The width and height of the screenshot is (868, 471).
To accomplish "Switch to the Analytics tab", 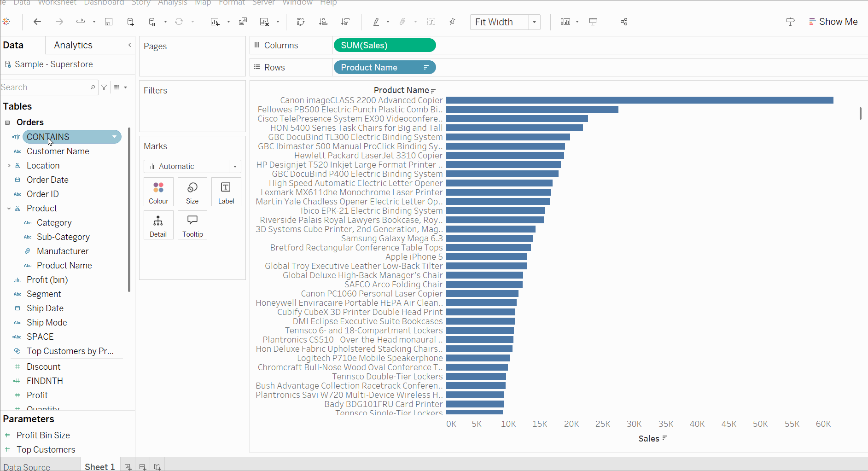I will pyautogui.click(x=73, y=45).
